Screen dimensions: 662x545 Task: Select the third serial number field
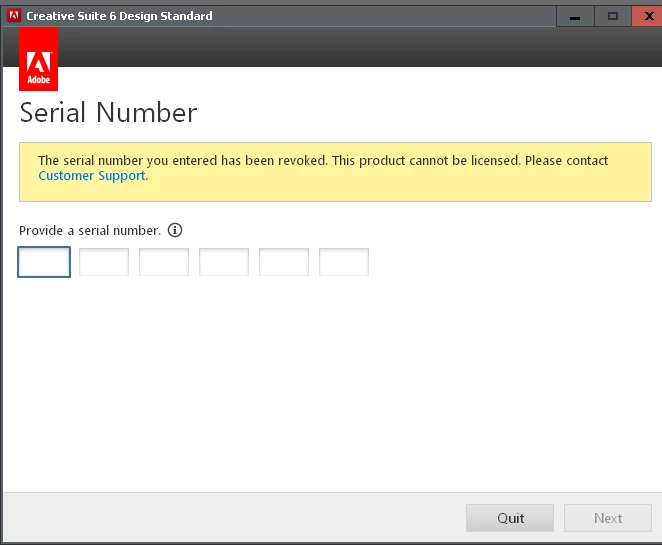pyautogui.click(x=164, y=262)
